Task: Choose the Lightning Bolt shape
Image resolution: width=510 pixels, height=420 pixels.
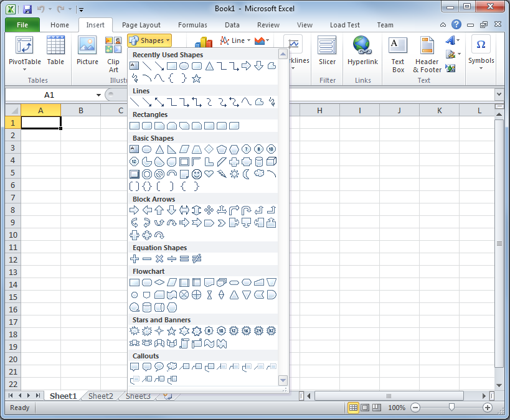Action: (x=222, y=174)
